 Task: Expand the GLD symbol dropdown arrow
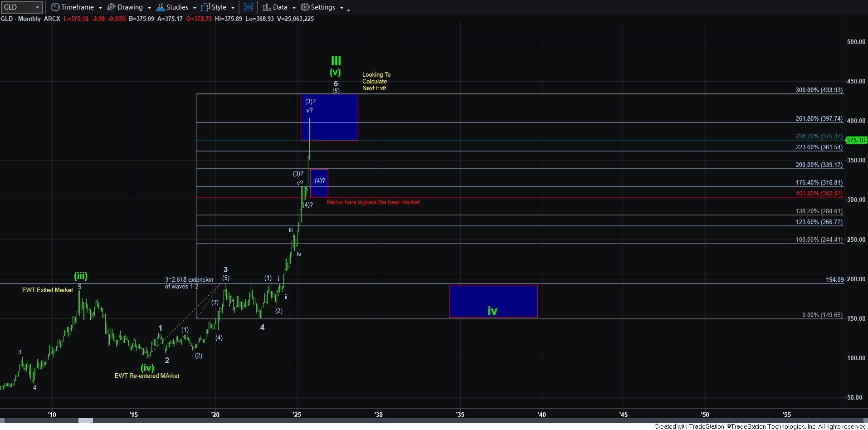37,7
